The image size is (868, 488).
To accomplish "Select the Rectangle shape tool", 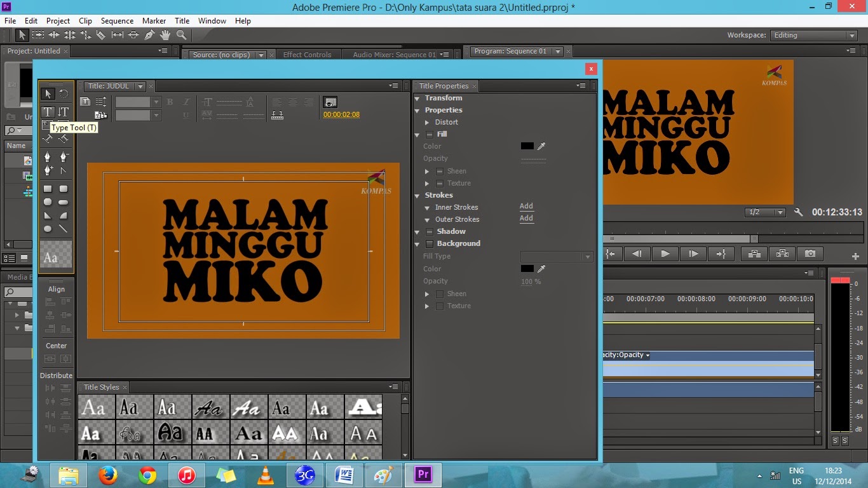I will [48, 189].
